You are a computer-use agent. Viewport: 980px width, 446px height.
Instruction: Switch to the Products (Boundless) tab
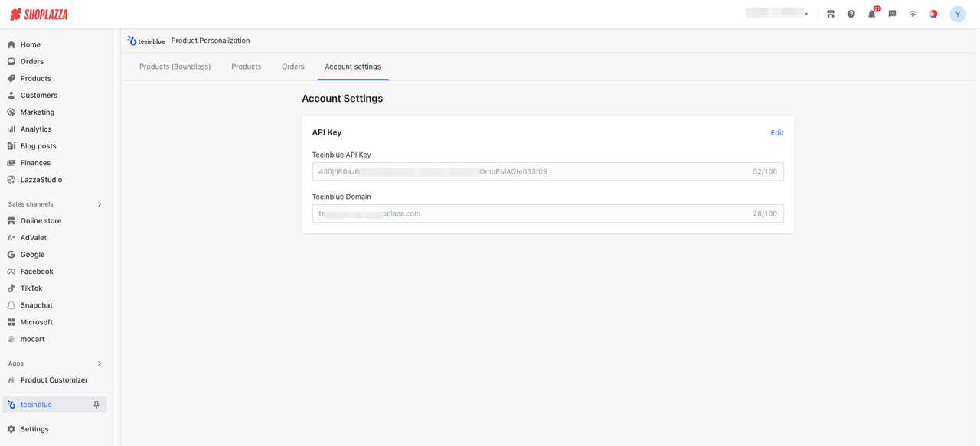point(175,67)
